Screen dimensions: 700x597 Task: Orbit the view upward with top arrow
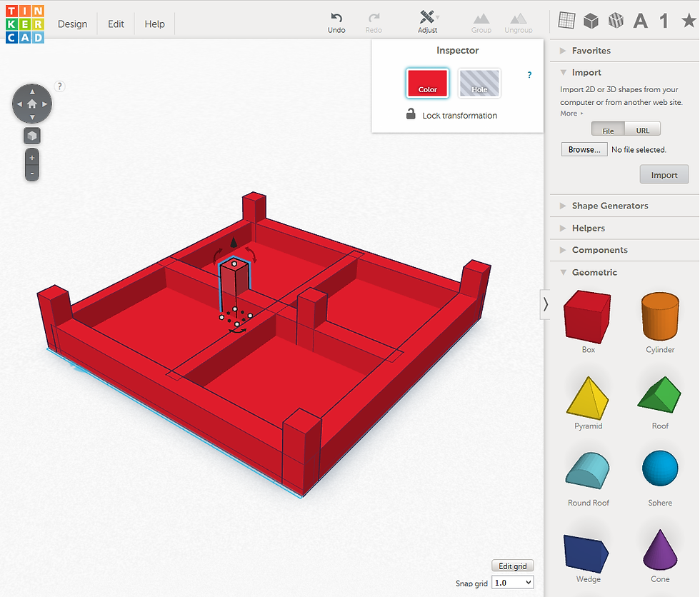(32, 91)
